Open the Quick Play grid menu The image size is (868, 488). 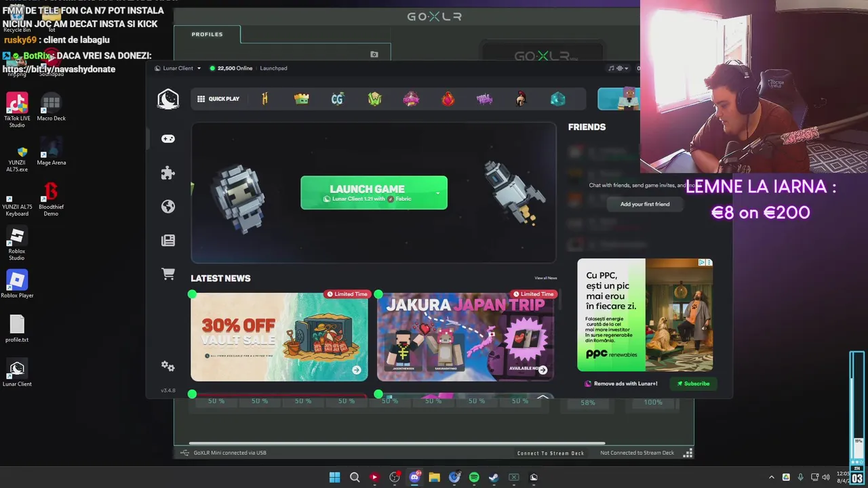point(218,99)
